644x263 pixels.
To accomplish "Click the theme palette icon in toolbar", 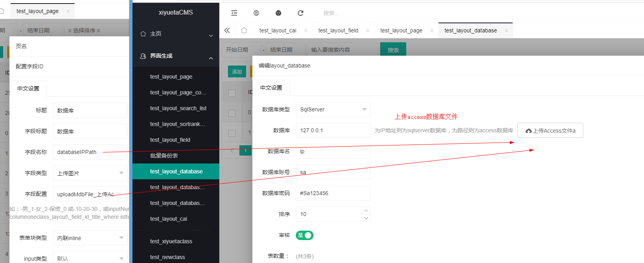I will click(278, 13).
